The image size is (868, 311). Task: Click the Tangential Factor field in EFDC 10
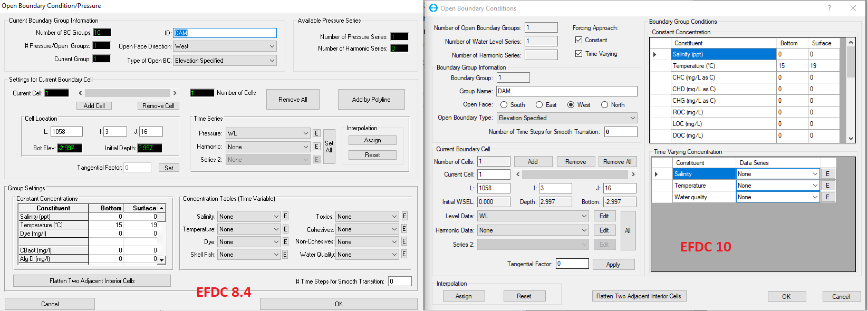(x=572, y=264)
